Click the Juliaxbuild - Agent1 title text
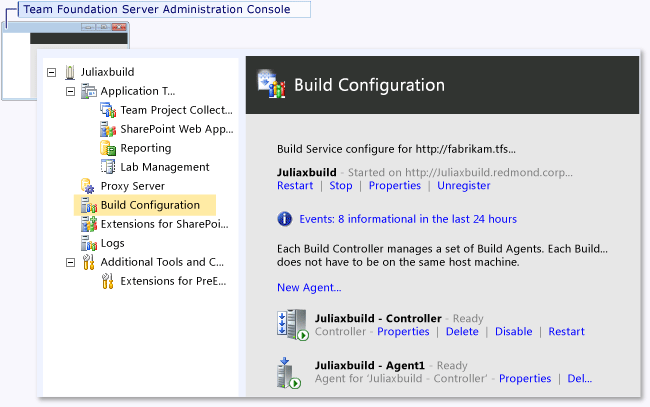650x407 pixels. (370, 365)
